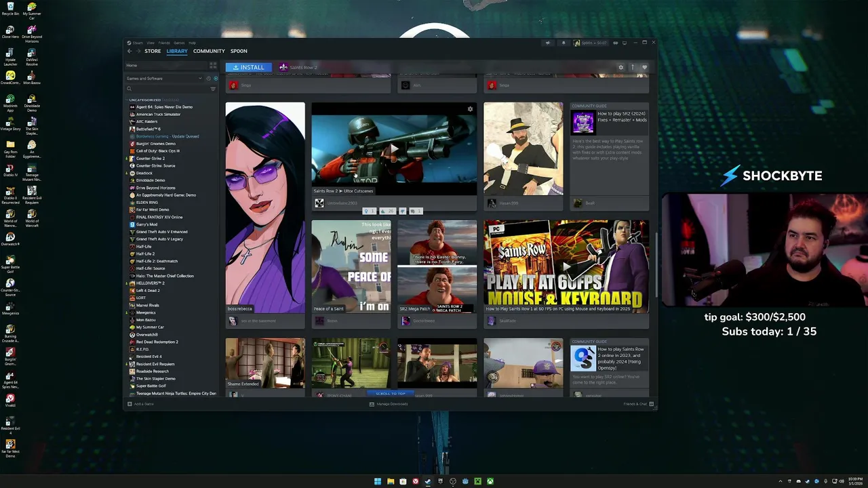
Task: Open Recycle Bin on desktop
Action: (10, 9)
